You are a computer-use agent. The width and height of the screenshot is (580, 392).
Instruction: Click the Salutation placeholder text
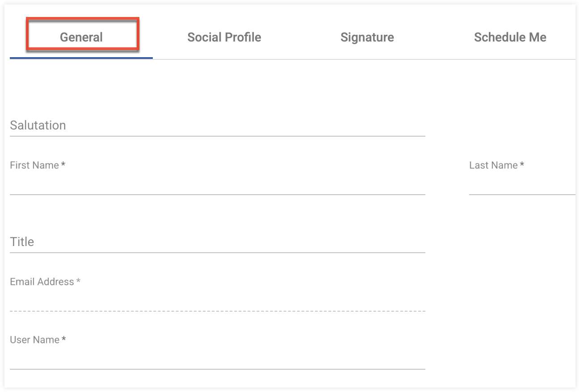[38, 125]
